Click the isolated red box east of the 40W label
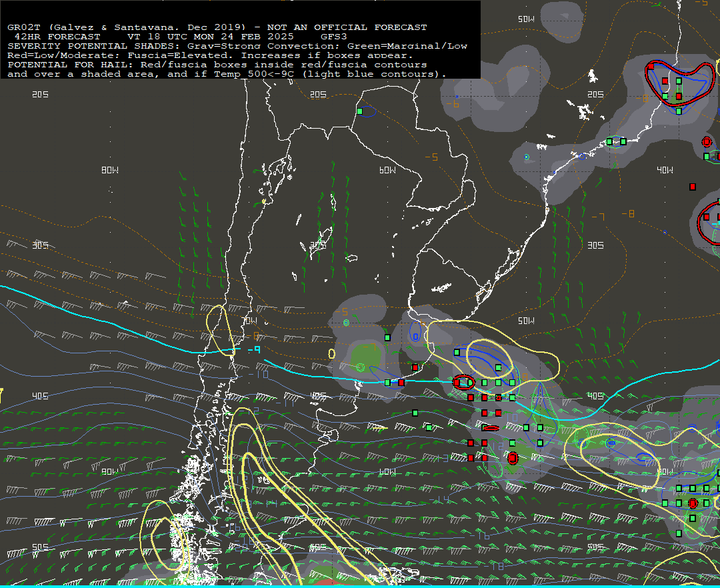720x588 pixels. (693, 187)
